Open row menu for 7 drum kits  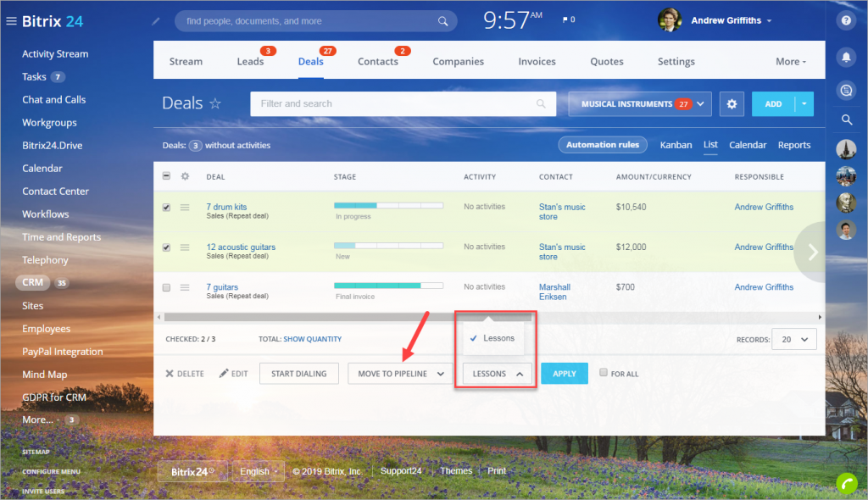185,207
